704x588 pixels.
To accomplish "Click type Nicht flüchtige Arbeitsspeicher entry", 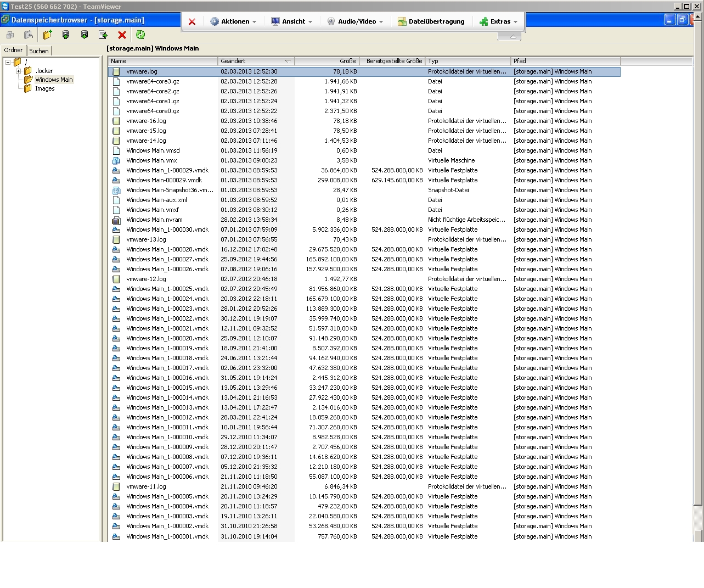I will coord(467,220).
